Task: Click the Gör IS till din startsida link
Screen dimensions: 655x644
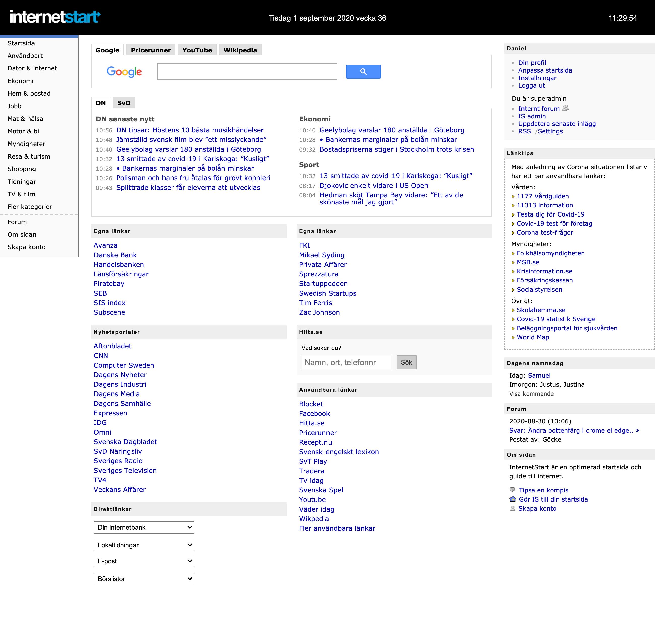Action: point(553,499)
